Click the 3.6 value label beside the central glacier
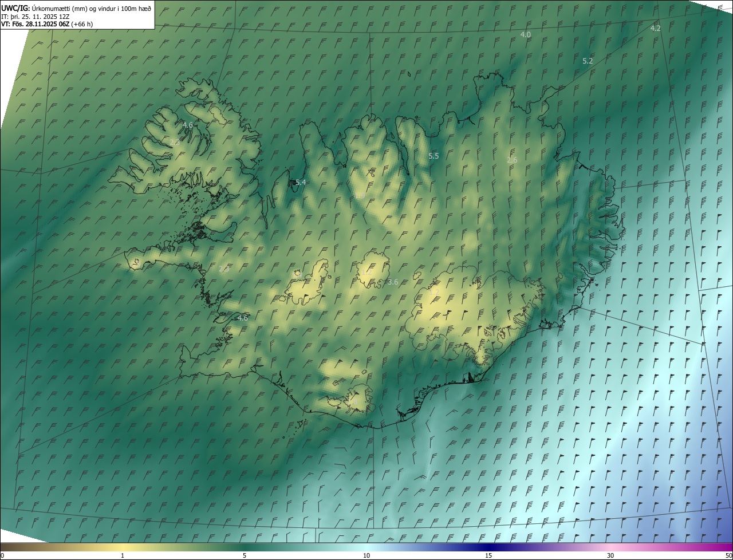 click(393, 282)
